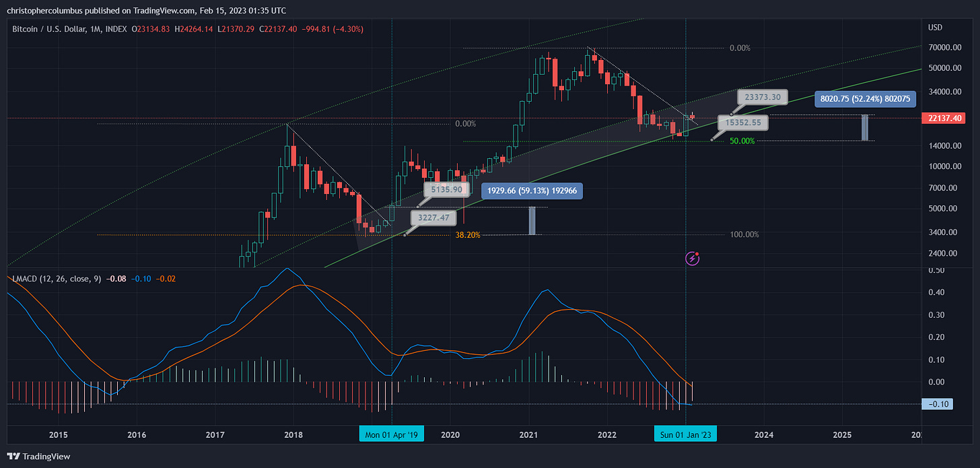Click the purple lightning bolt event icon
The image size is (980, 468).
(692, 258)
